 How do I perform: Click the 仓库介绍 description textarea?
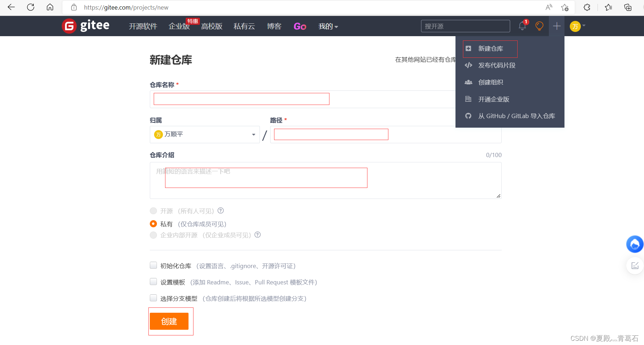[326, 180]
